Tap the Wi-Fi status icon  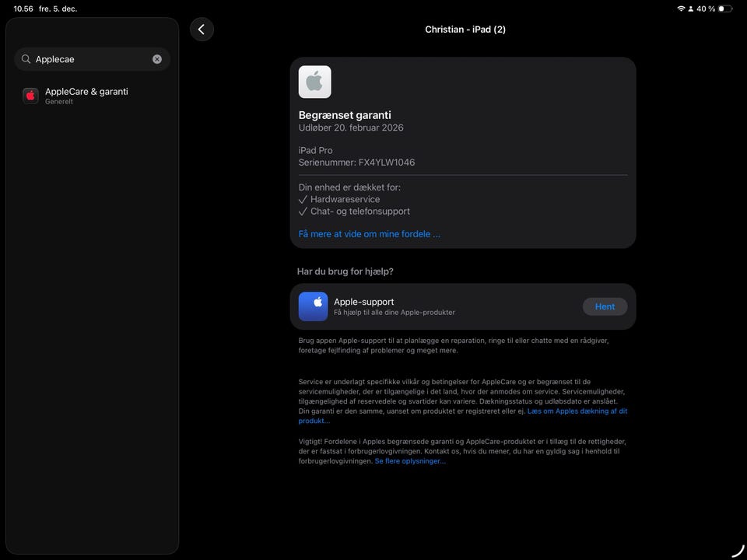pos(681,9)
